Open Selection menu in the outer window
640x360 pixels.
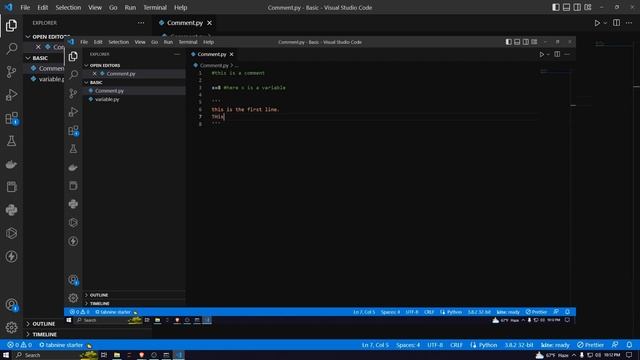pyautogui.click(x=68, y=7)
